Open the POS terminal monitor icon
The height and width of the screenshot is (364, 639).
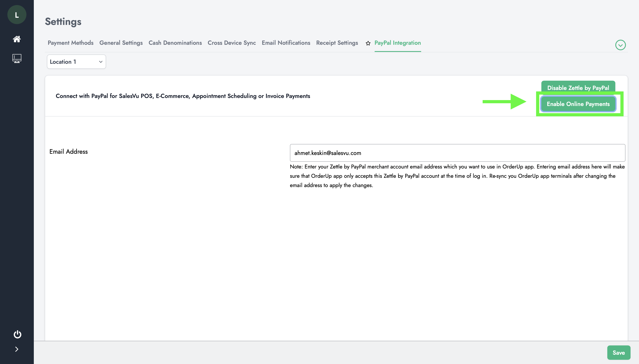click(17, 58)
